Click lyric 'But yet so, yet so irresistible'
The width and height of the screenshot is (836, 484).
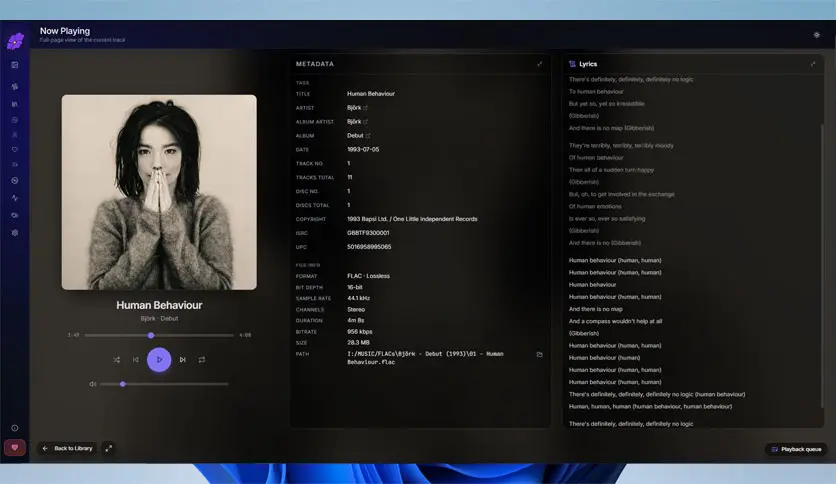(x=606, y=104)
